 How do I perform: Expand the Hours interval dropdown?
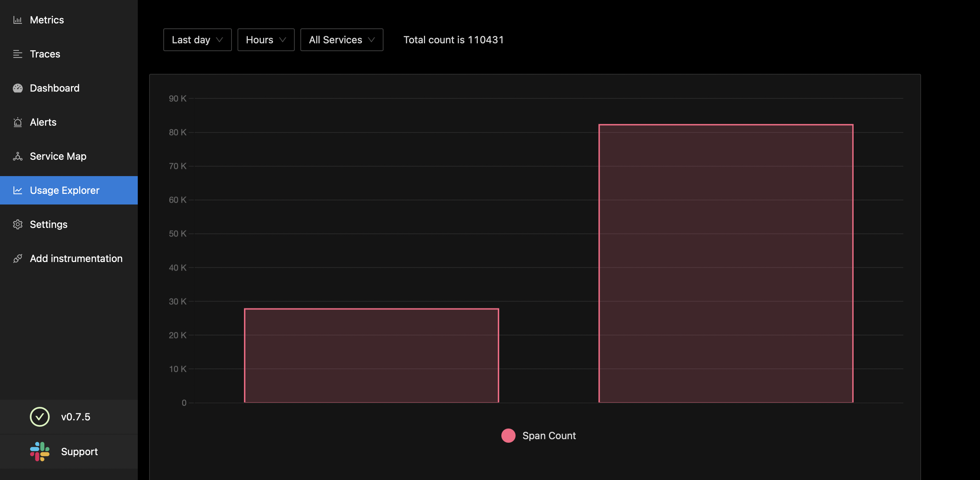coord(266,39)
